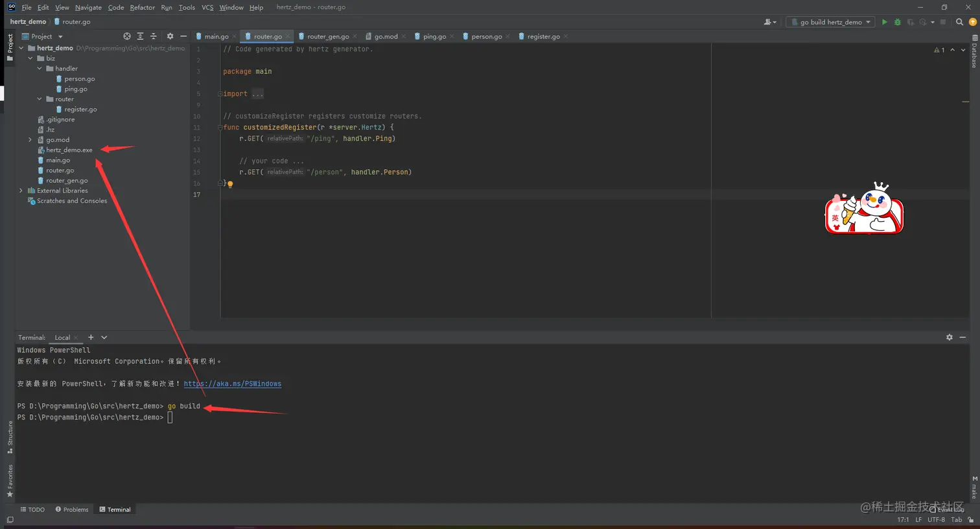This screenshot has height=529, width=980.
Task: Open the File menu
Action: 27,7
